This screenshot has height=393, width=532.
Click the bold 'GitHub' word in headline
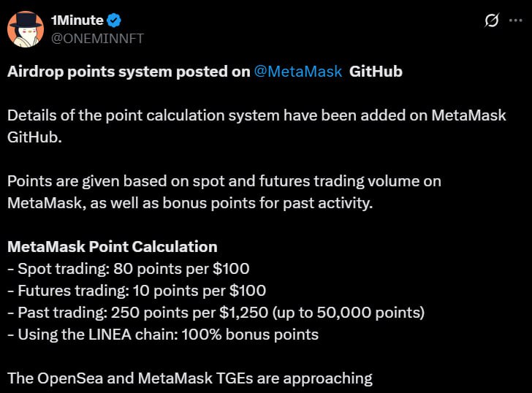[x=376, y=72]
